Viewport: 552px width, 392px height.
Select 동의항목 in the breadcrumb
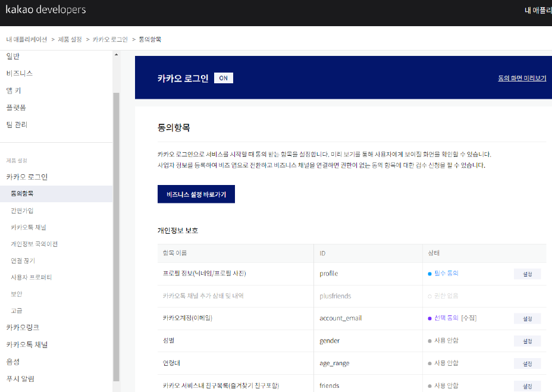pos(150,39)
